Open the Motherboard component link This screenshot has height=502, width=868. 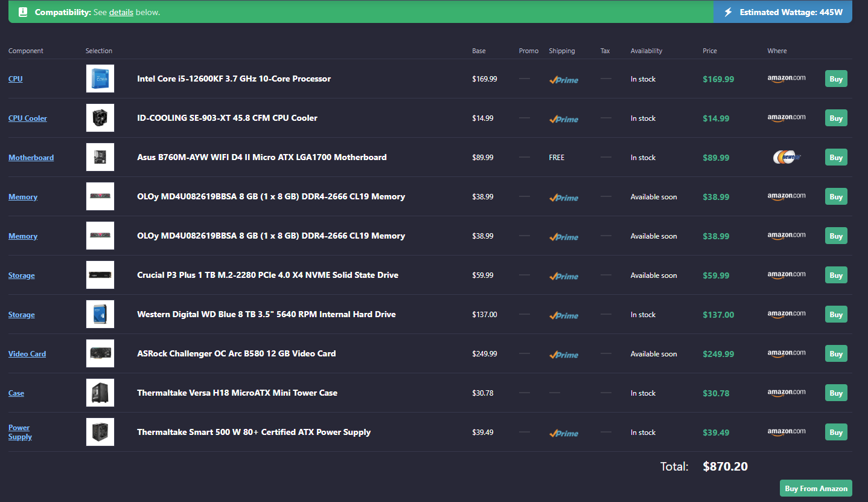coord(31,158)
